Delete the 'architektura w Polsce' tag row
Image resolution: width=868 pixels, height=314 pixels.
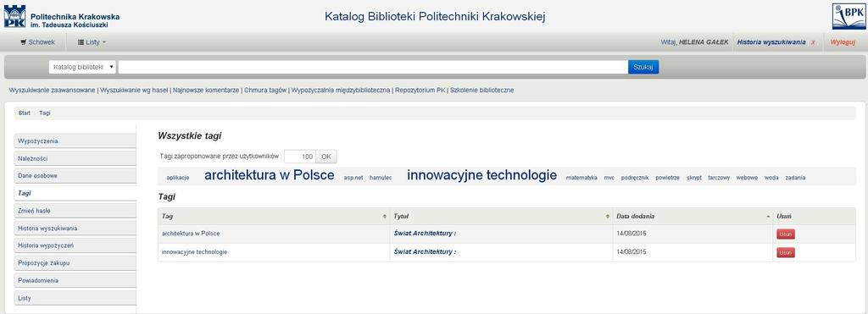pyautogui.click(x=786, y=234)
